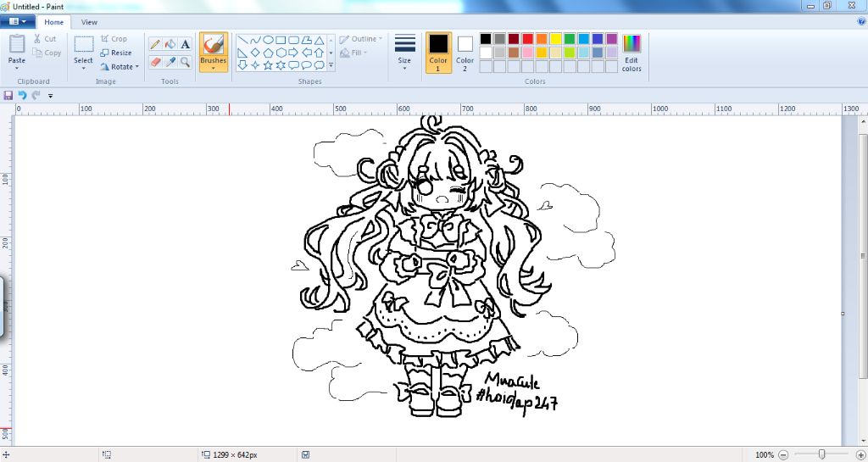Choose the Five-point star shape
868x462 pixels.
[x=268, y=65]
